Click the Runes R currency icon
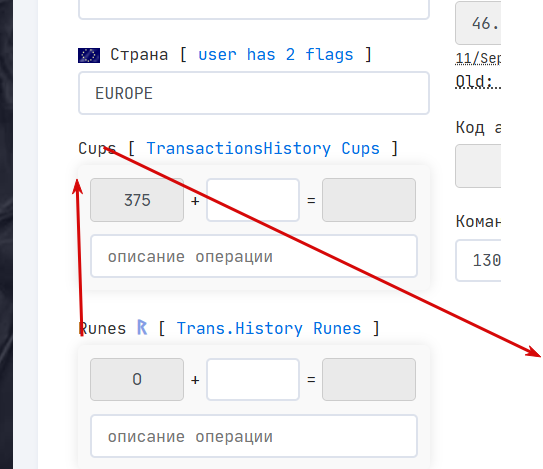This screenshot has width=543, height=469. point(142,327)
